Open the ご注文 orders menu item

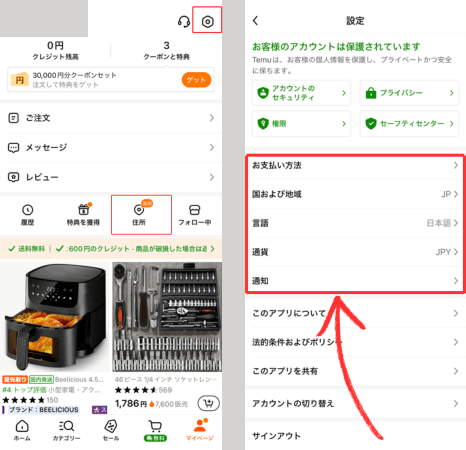pyautogui.click(x=111, y=118)
